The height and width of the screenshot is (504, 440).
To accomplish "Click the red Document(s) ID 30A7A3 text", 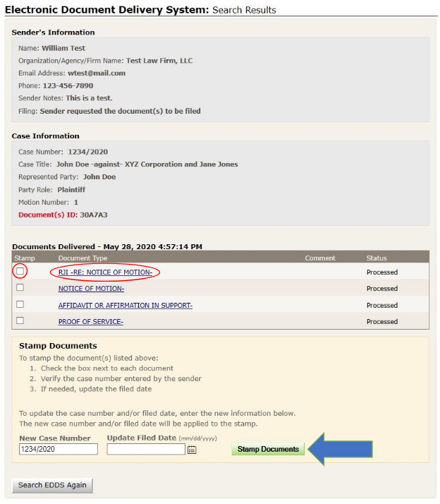I will [x=63, y=215].
